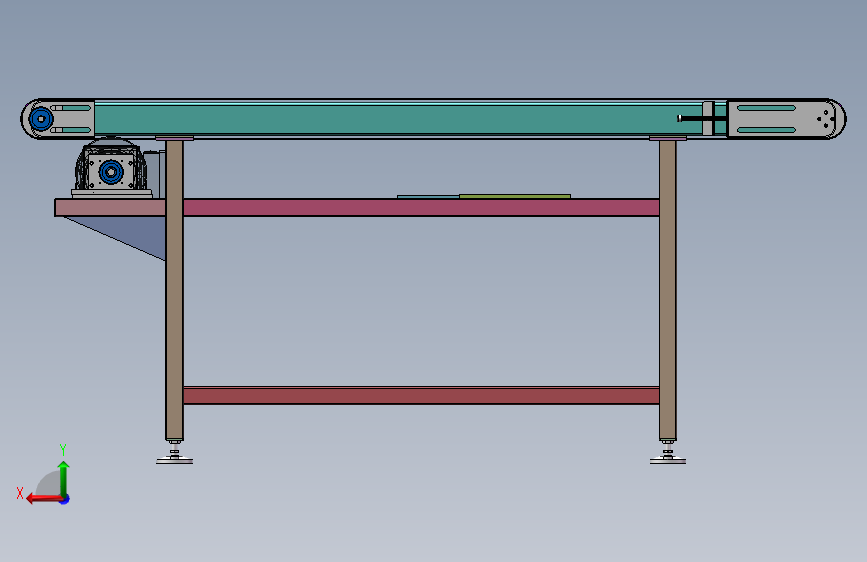The image size is (867, 562).
Task: Click the "X" axis label
Action: 20,493
